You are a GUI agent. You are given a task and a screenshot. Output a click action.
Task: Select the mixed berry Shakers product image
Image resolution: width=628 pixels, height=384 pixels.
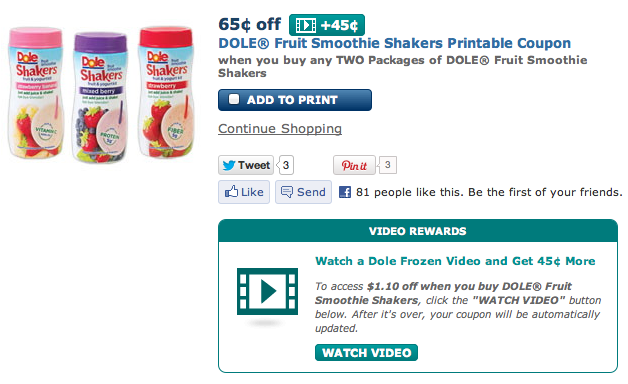click(x=100, y=98)
